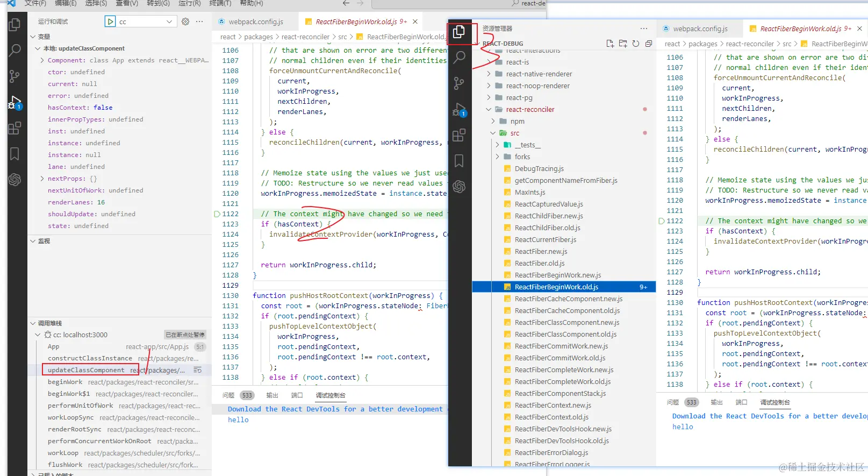Open Source Control in left debug window

pyautogui.click(x=15, y=76)
